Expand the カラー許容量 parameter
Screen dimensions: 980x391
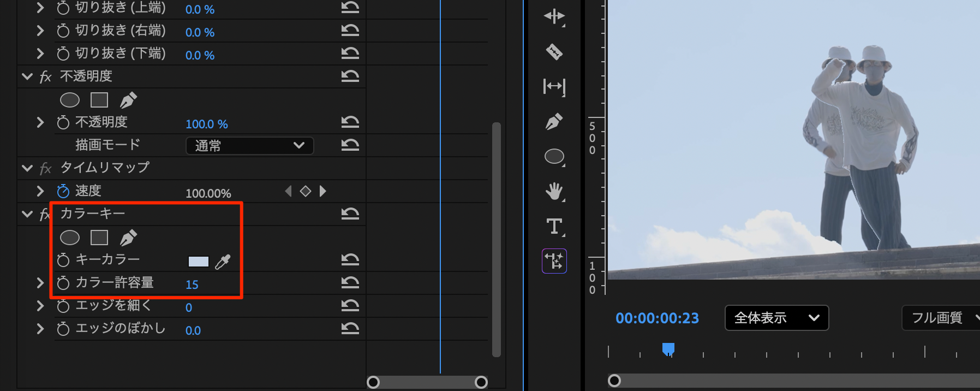[x=40, y=283]
